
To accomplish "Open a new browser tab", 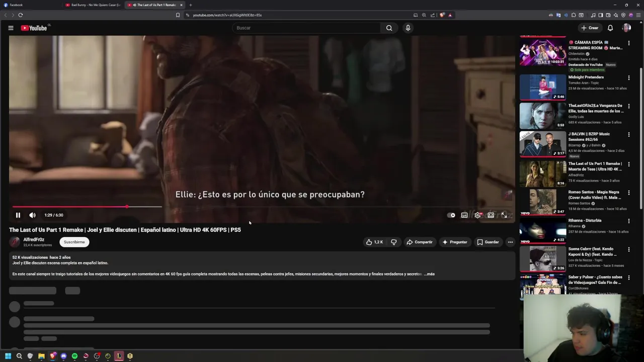I will click(191, 5).
